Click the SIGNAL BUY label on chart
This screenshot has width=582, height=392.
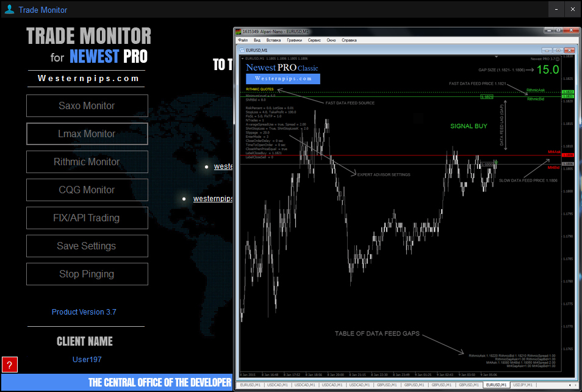pos(469,126)
